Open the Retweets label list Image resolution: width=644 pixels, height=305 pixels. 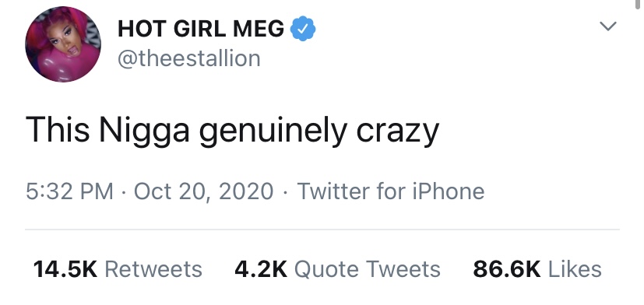pyautogui.click(x=153, y=269)
